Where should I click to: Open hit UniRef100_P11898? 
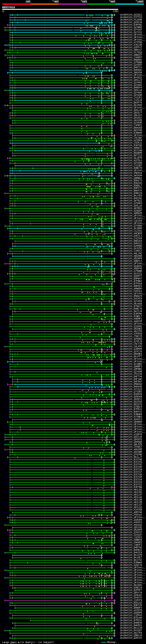click(x=131, y=20)
